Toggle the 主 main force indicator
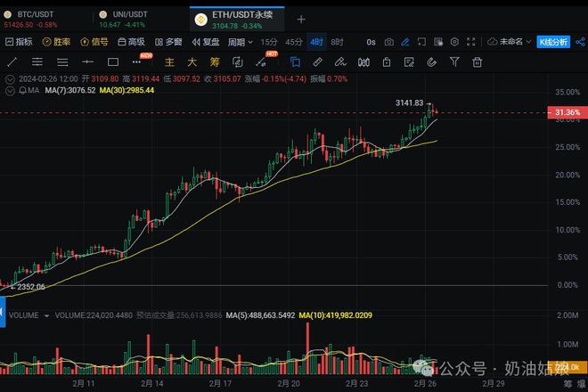 pos(168,61)
